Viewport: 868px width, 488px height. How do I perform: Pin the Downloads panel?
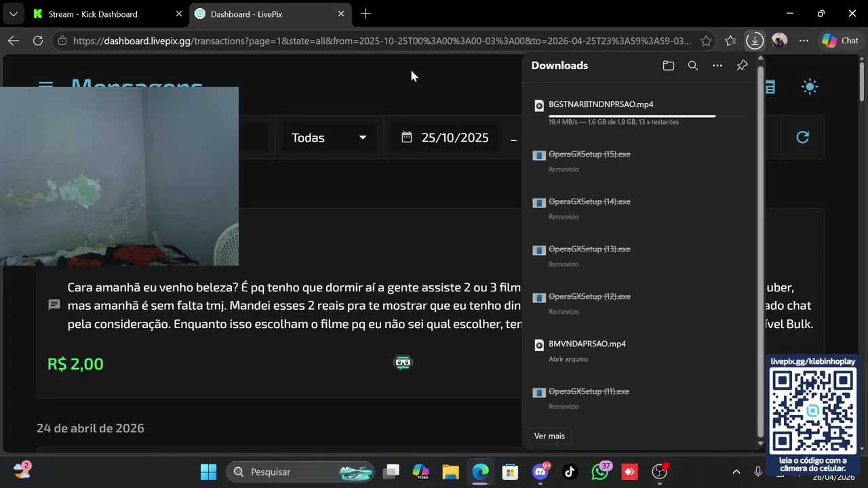click(742, 66)
